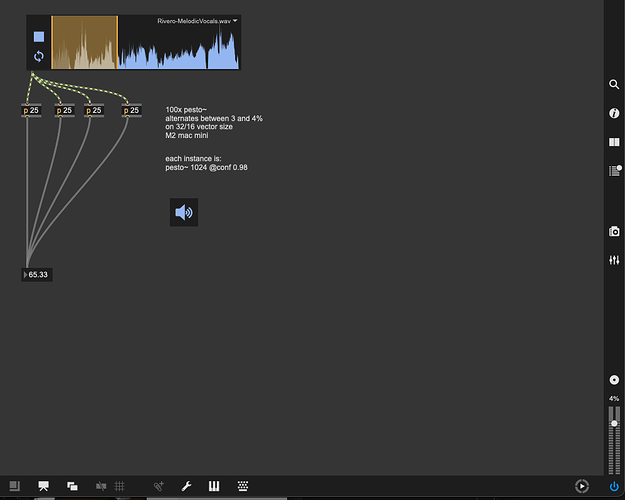The image size is (625, 500).
Task: Open the wrench tools icon
Action: coord(186,486)
